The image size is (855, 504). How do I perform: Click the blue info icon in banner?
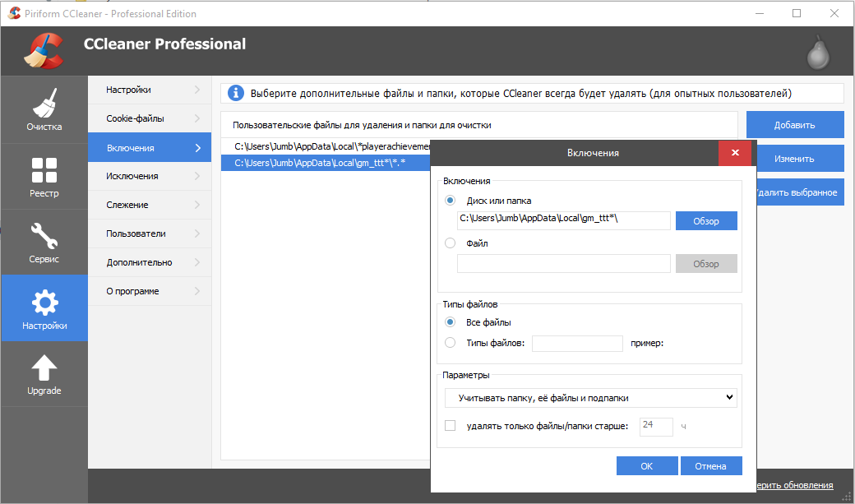tap(236, 93)
